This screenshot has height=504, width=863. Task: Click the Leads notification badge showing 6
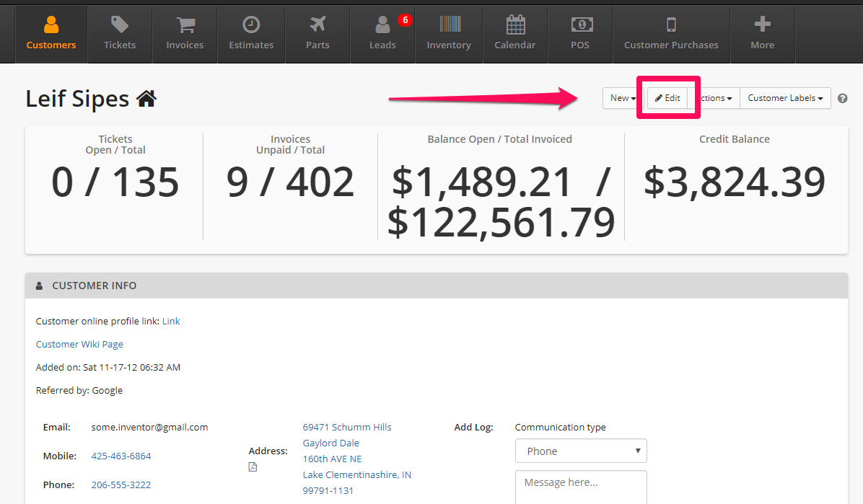(405, 20)
